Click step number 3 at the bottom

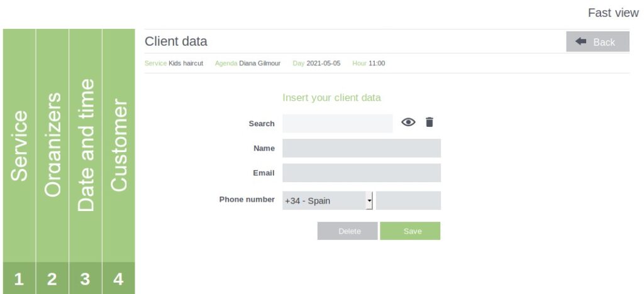pos(86,278)
